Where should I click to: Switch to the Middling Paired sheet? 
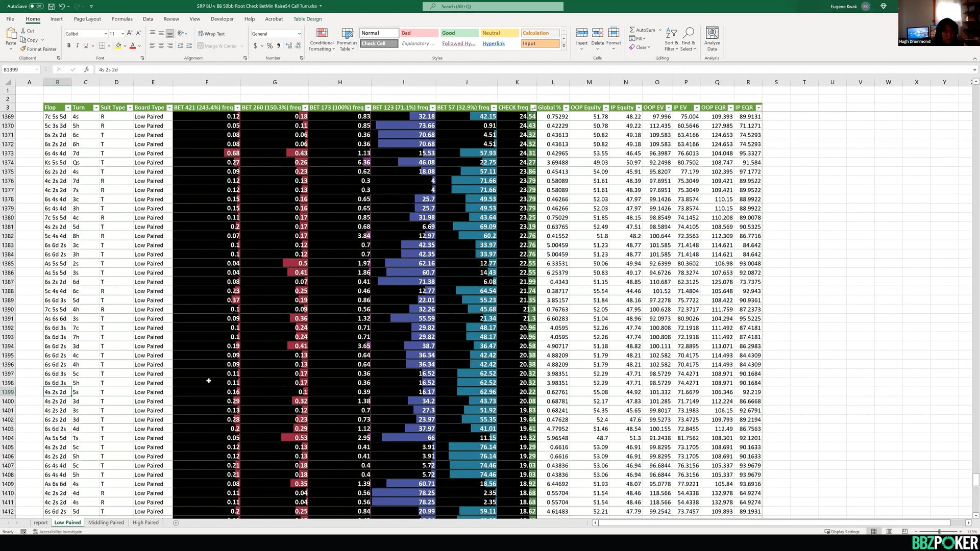(106, 522)
